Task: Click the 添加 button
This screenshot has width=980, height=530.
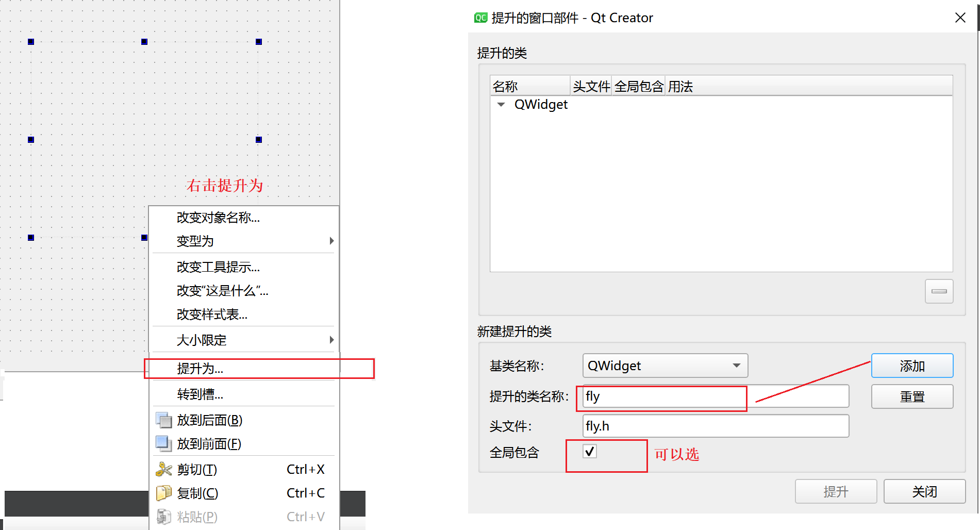Action: pos(912,366)
